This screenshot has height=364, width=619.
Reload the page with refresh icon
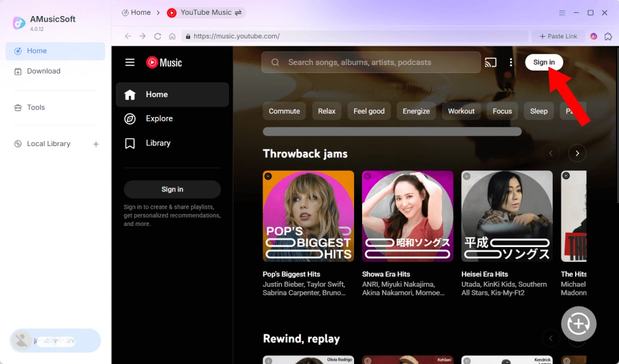[157, 36]
